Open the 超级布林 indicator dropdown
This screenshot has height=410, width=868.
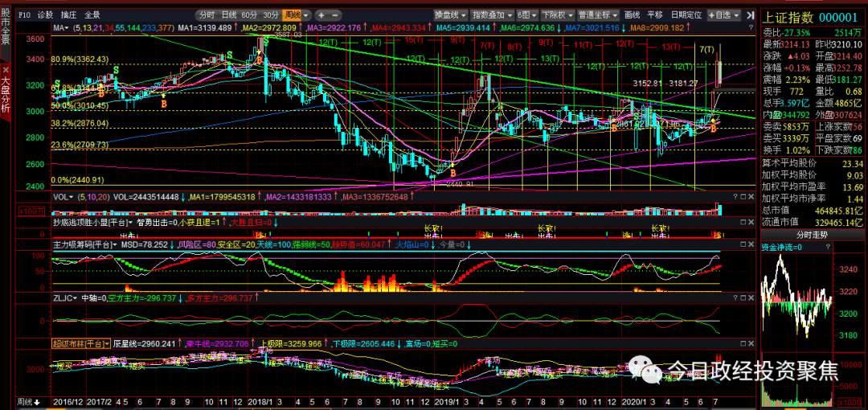(x=81, y=344)
